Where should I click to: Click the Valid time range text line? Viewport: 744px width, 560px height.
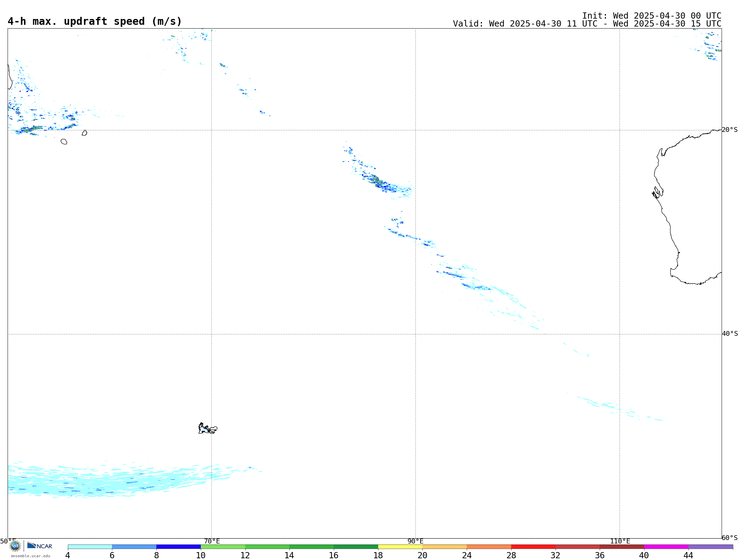pyautogui.click(x=587, y=24)
